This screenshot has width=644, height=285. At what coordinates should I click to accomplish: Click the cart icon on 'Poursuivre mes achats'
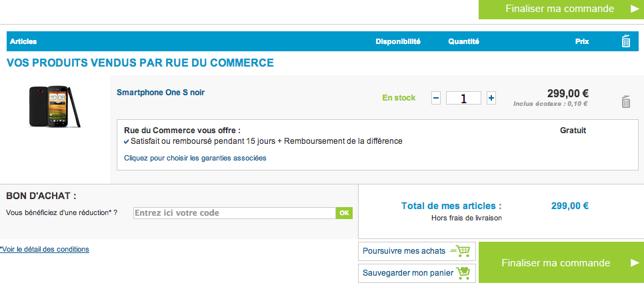coord(461,250)
